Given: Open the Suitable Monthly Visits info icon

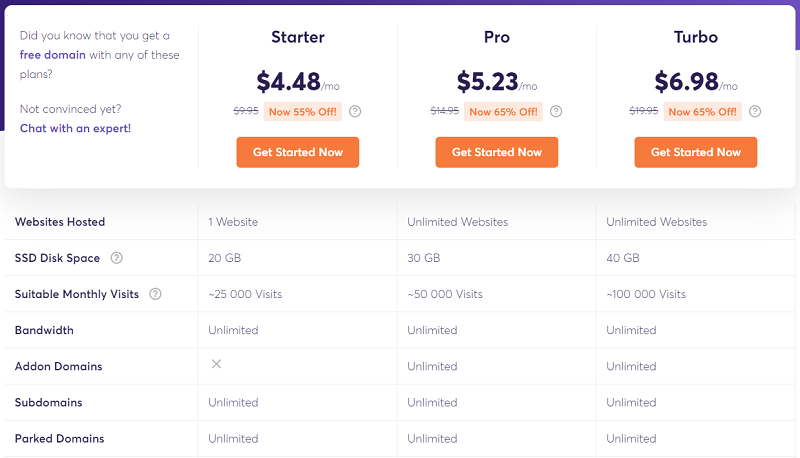Looking at the screenshot, I should tap(156, 294).
